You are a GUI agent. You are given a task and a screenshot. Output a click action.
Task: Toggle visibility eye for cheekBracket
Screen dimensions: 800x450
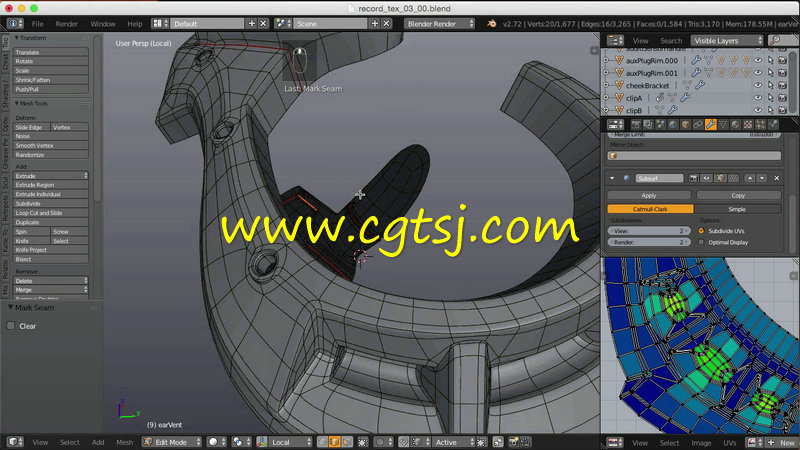[758, 85]
